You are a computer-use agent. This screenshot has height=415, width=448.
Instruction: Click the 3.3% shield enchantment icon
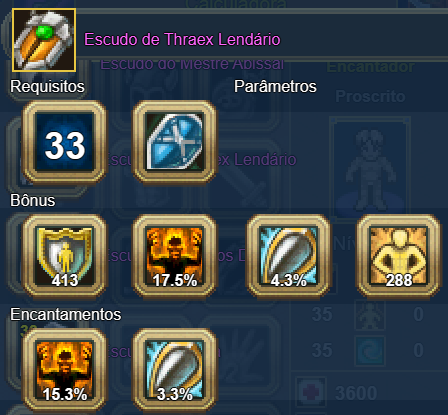175,370
